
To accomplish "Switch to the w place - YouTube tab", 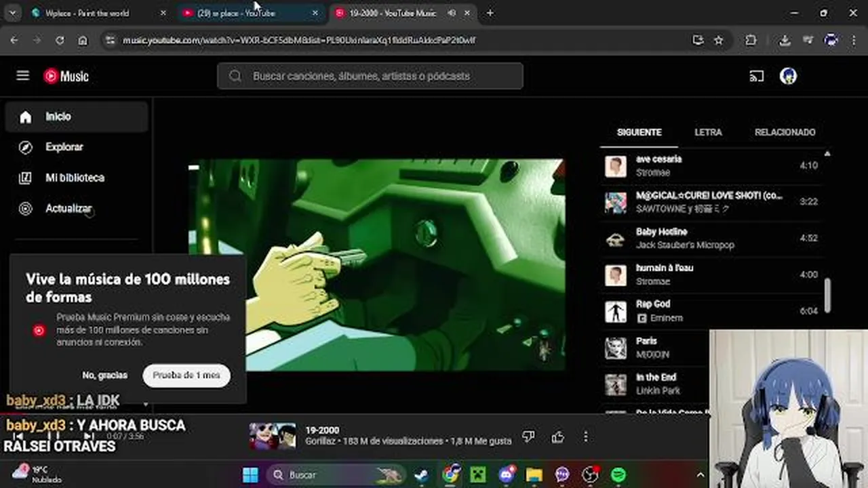I will [236, 13].
